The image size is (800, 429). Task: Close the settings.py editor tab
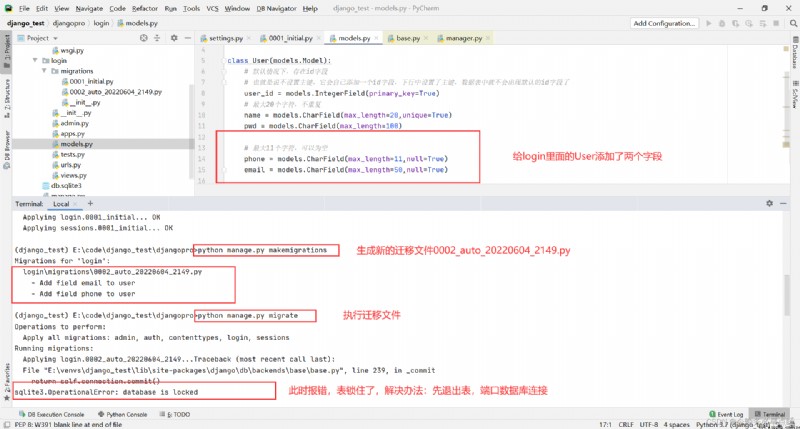(249, 38)
